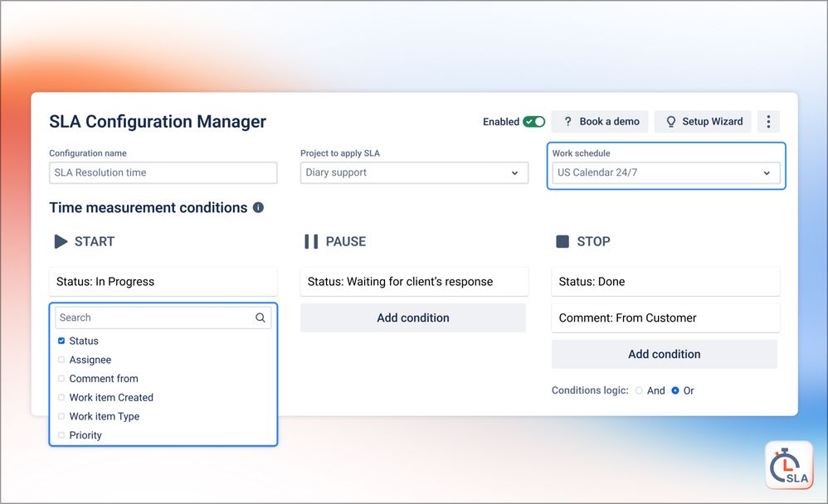Click the SLA Configuration Manager heading
This screenshot has width=828, height=504.
coord(158,121)
